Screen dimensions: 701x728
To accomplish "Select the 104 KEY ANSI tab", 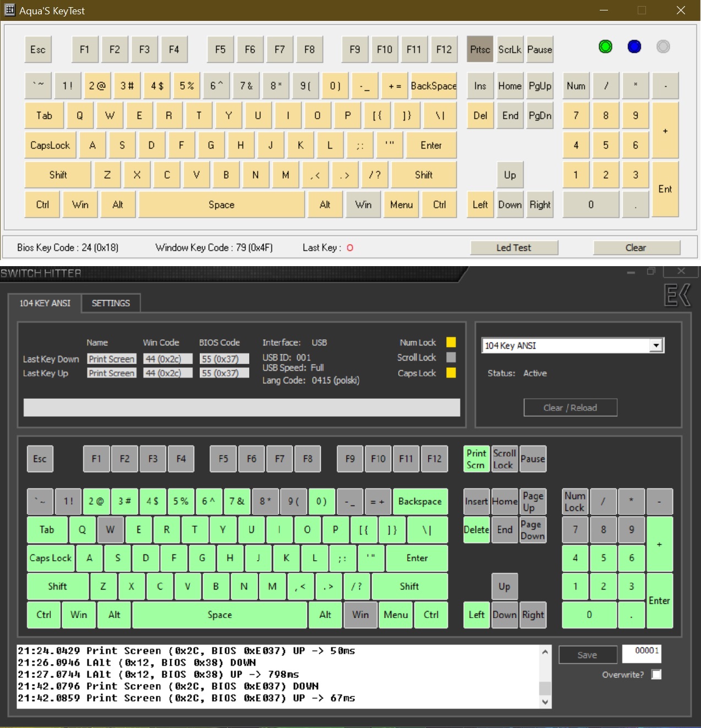I will click(45, 303).
